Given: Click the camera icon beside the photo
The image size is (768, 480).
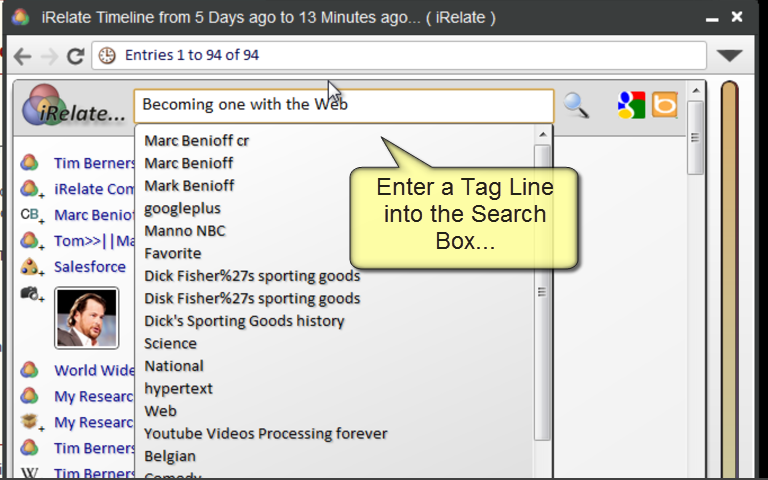Looking at the screenshot, I should (31, 294).
